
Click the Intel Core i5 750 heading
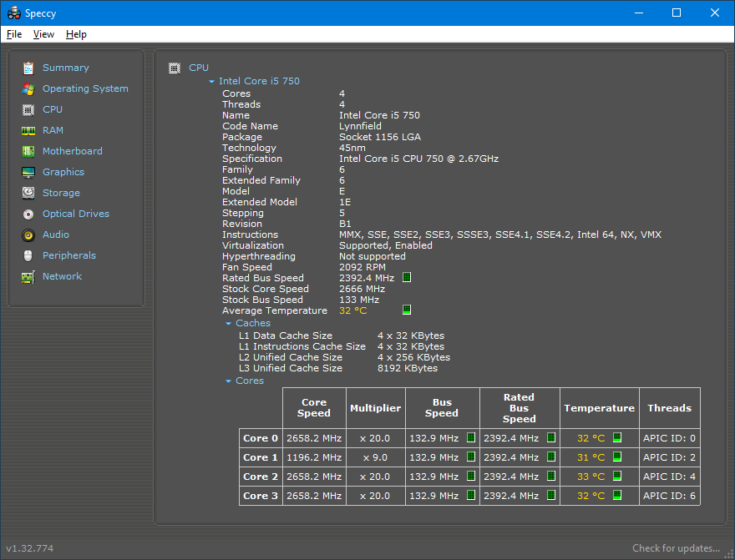pyautogui.click(x=259, y=81)
